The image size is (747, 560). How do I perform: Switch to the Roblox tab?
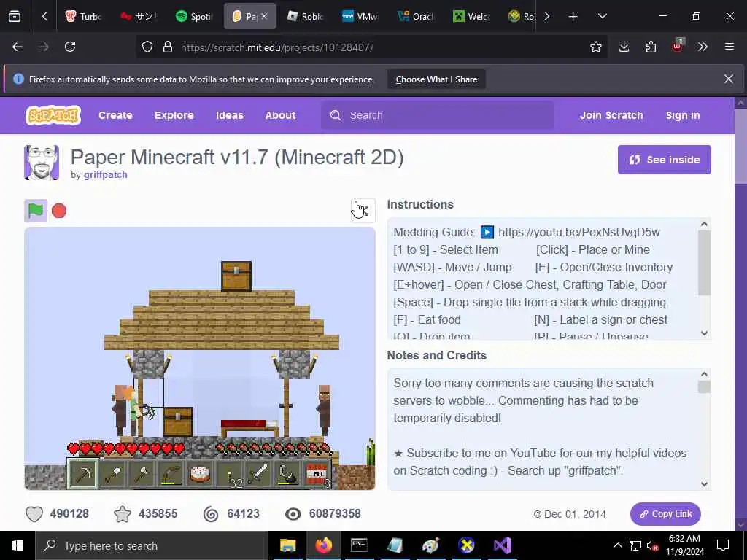[x=306, y=17]
